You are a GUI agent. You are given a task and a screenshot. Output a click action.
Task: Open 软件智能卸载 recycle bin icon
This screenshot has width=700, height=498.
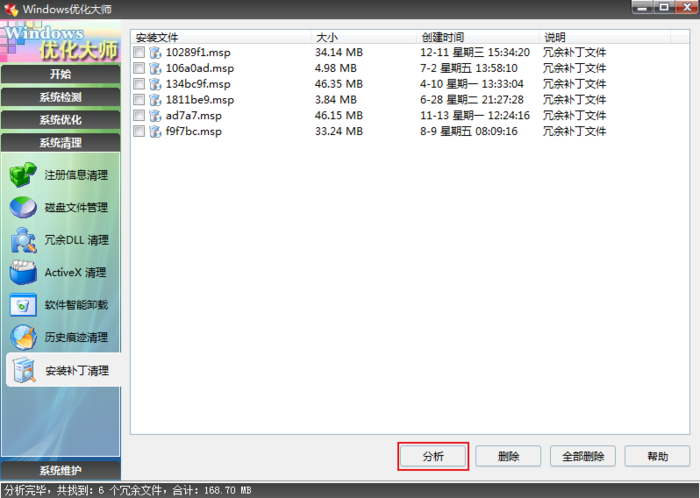click(x=23, y=305)
